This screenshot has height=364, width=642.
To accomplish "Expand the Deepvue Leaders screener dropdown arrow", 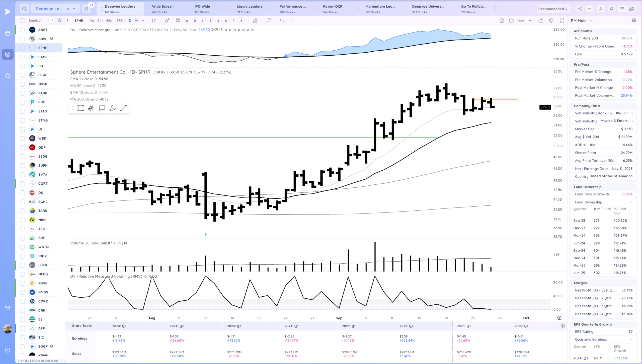I will click(74, 9).
